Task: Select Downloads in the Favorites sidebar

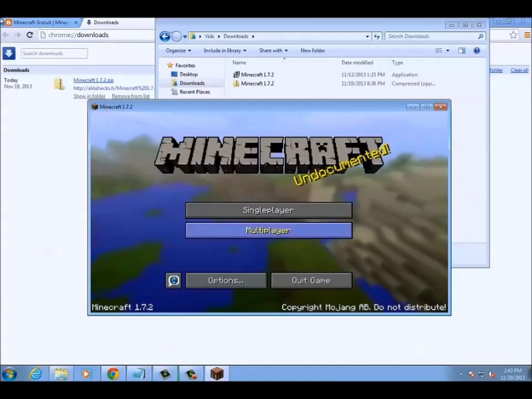Action: point(192,83)
